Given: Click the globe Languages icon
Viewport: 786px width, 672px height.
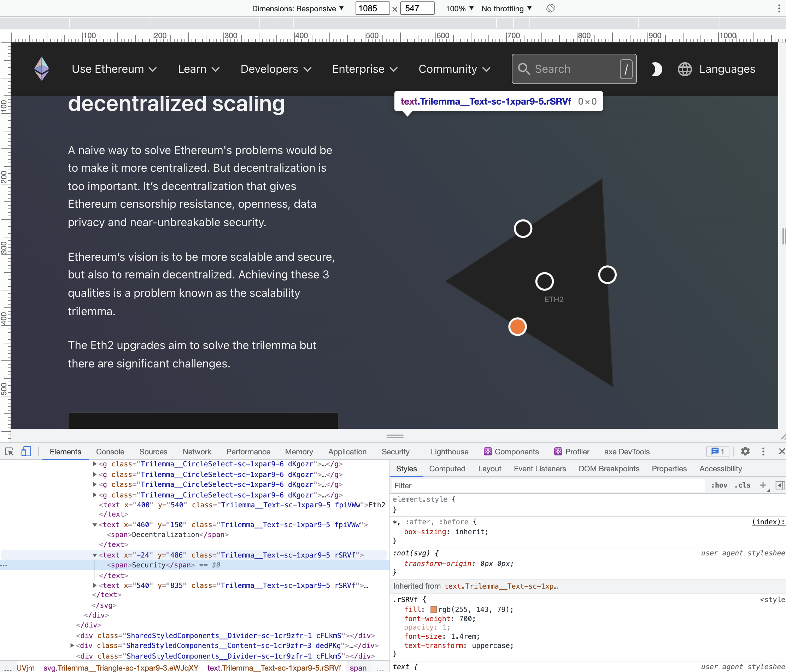Looking at the screenshot, I should [x=685, y=69].
